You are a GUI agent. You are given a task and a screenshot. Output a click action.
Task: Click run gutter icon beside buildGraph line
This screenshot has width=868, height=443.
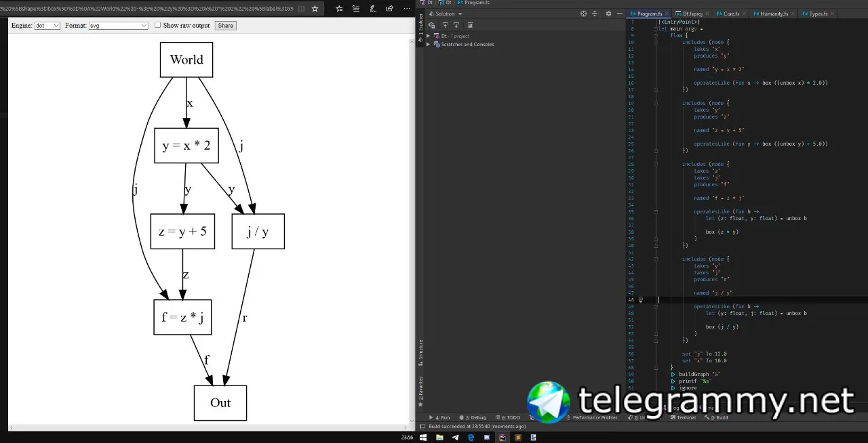[673, 374]
